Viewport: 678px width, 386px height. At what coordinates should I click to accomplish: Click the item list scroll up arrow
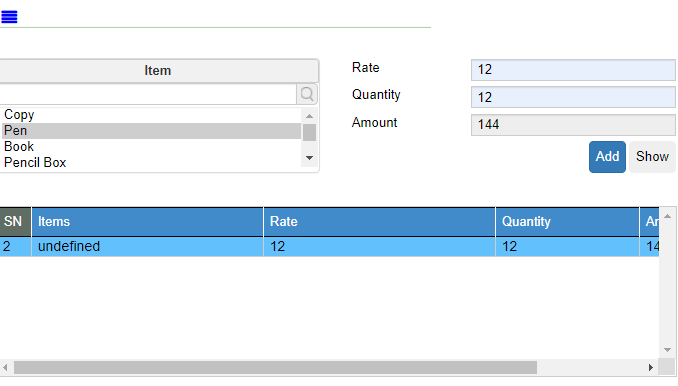click(309, 116)
